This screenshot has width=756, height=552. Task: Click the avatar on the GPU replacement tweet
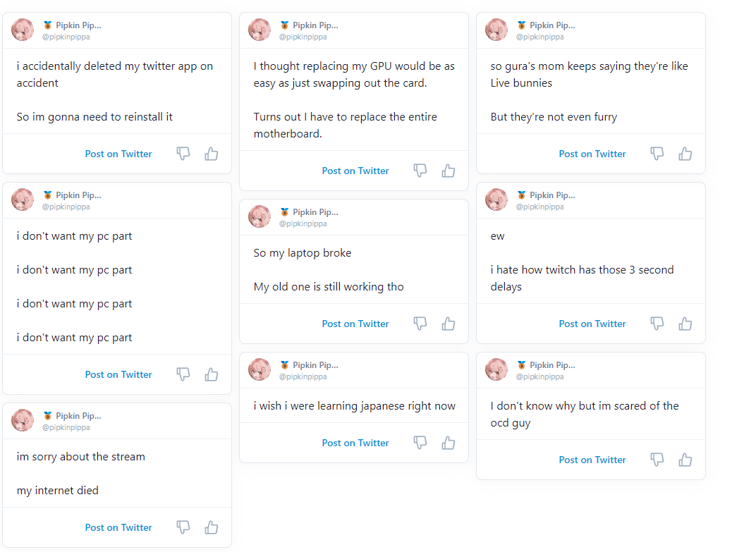point(260,30)
